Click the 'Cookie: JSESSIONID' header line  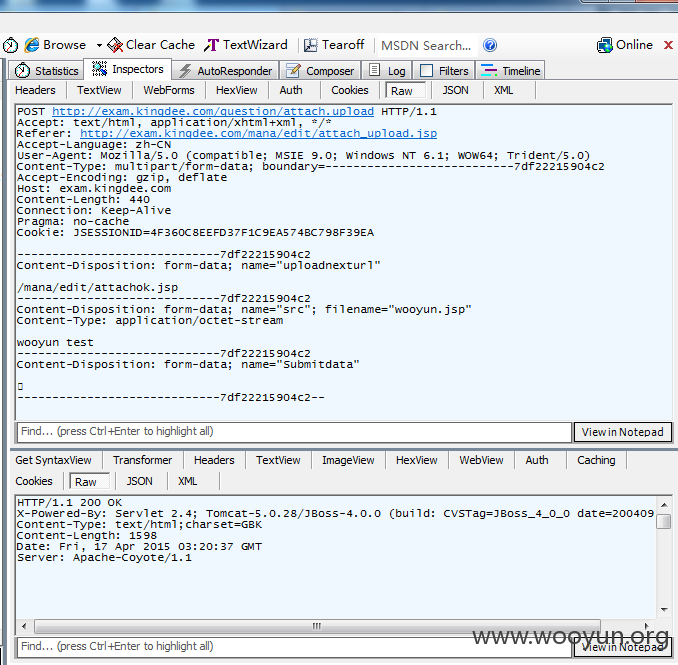pos(195,233)
